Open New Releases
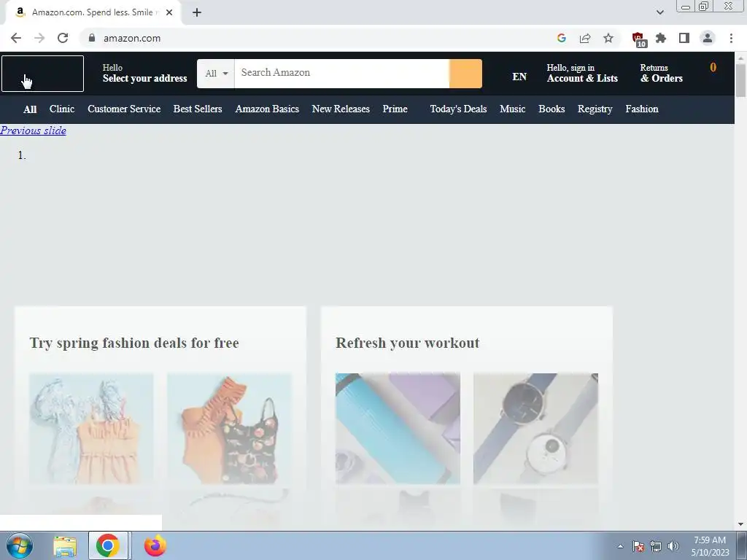 click(341, 109)
